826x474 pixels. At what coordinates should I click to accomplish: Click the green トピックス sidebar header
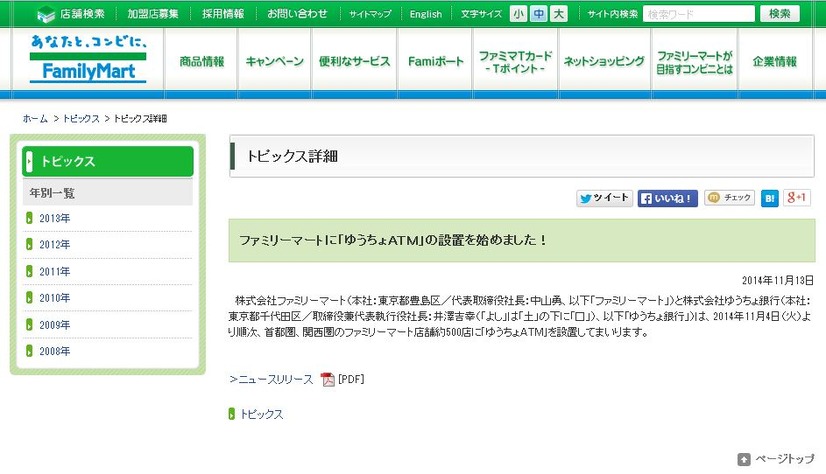click(x=108, y=161)
